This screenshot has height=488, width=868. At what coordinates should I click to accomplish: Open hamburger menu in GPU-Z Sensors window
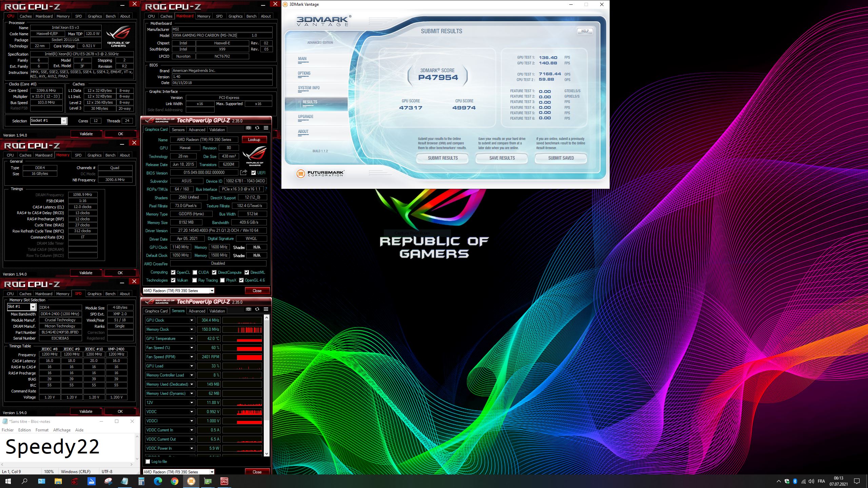pos(266,309)
